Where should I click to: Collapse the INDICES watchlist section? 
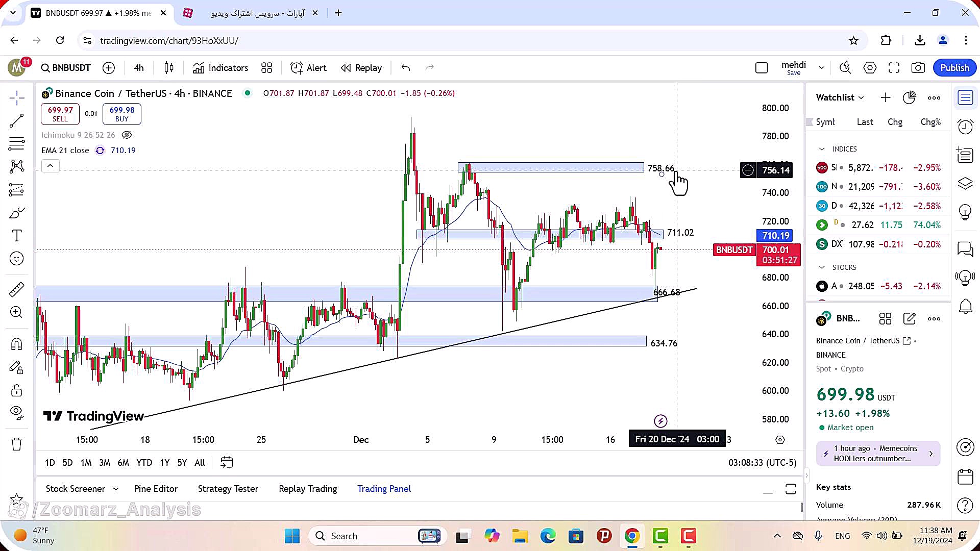pyautogui.click(x=822, y=149)
